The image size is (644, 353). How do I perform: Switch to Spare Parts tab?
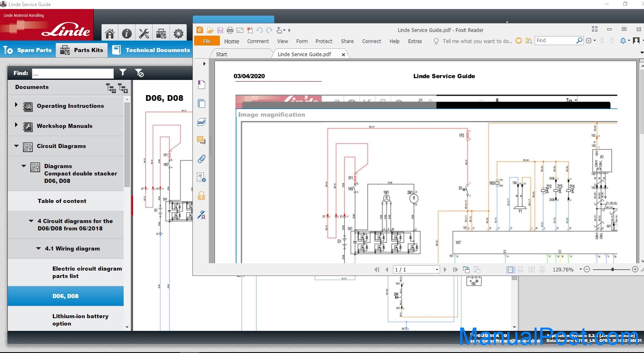28,50
